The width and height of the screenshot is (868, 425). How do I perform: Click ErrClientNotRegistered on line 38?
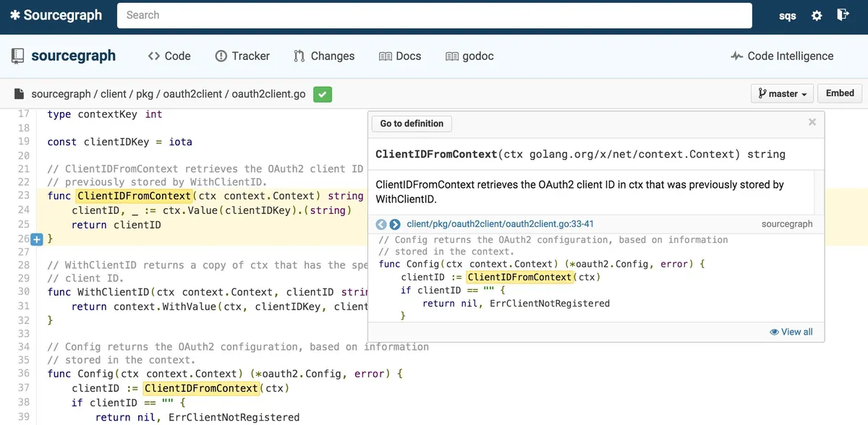coord(234,417)
